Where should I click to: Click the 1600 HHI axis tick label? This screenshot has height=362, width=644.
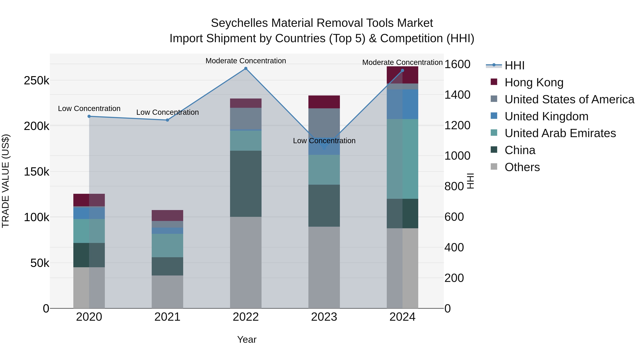[x=457, y=64]
